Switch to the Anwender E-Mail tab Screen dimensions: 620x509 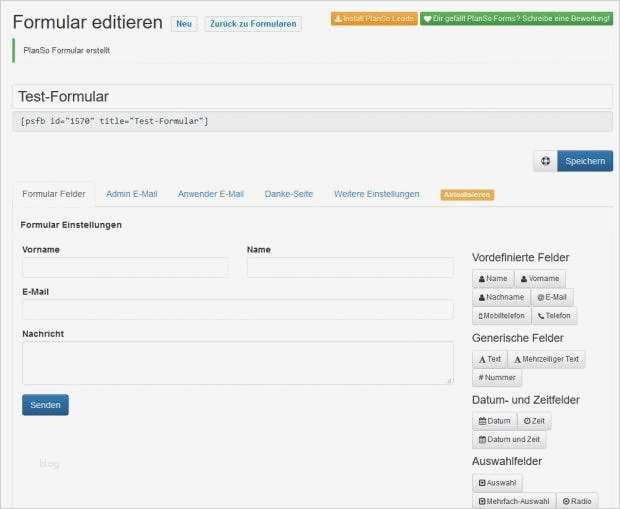211,194
